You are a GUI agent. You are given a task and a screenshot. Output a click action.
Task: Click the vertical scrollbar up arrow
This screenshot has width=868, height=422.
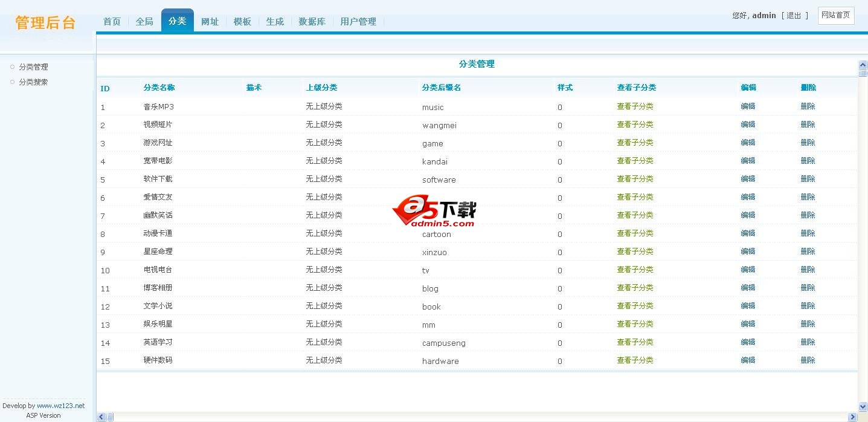[x=863, y=65]
